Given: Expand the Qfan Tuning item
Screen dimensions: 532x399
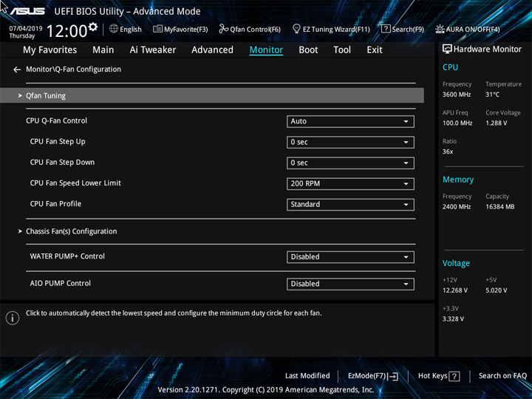Looking at the screenshot, I should point(212,95).
